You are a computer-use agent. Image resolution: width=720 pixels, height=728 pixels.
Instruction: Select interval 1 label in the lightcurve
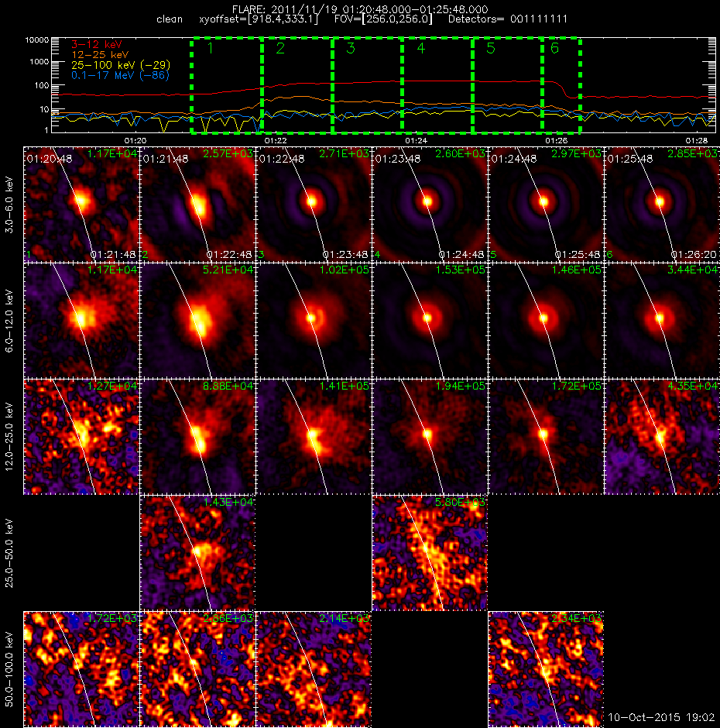pos(211,48)
